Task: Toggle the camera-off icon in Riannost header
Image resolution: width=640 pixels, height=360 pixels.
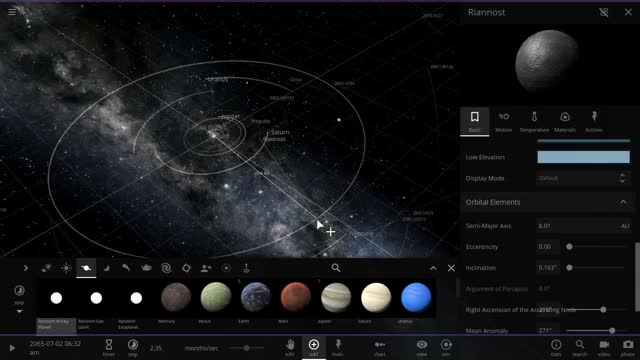Action: pyautogui.click(x=604, y=12)
